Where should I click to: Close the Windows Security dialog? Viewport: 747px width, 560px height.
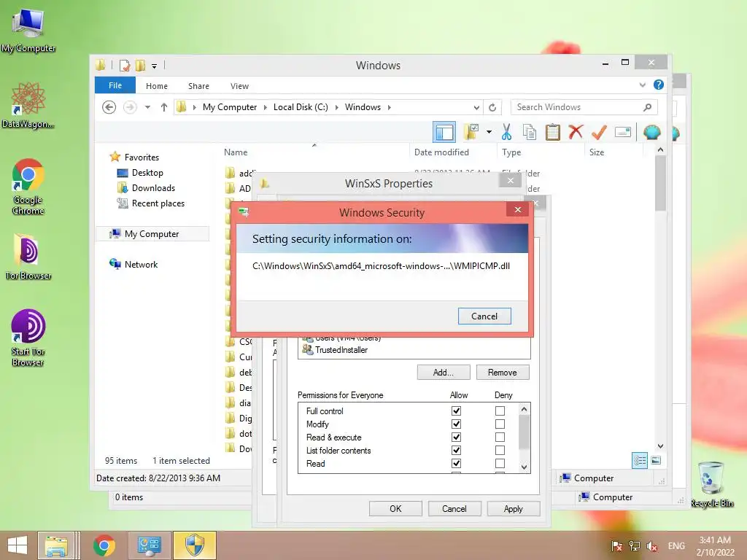518,209
